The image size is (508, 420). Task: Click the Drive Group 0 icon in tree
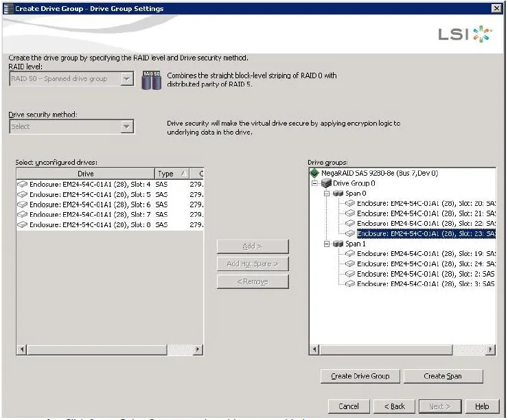[x=326, y=184]
